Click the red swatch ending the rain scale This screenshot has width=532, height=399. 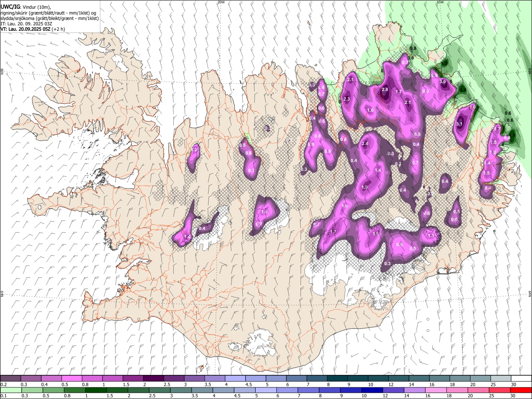point(521,390)
